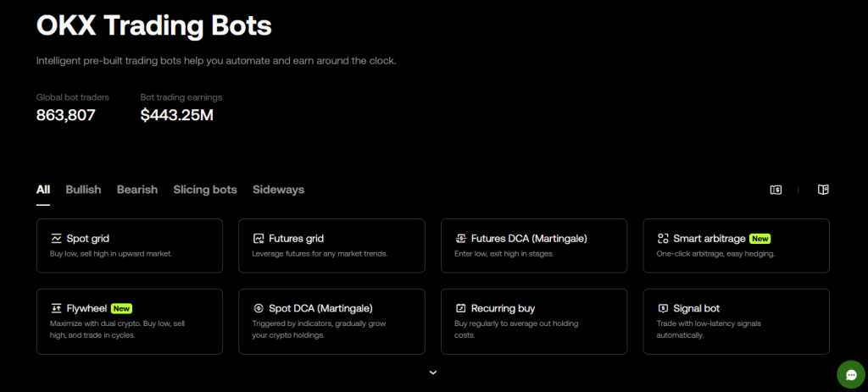Click the Smart arbitrage icon

pyautogui.click(x=663, y=239)
